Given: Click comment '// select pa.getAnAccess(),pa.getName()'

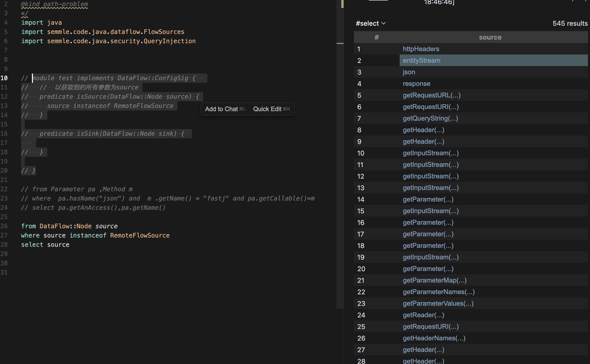Looking at the screenshot, I should coord(93,208).
